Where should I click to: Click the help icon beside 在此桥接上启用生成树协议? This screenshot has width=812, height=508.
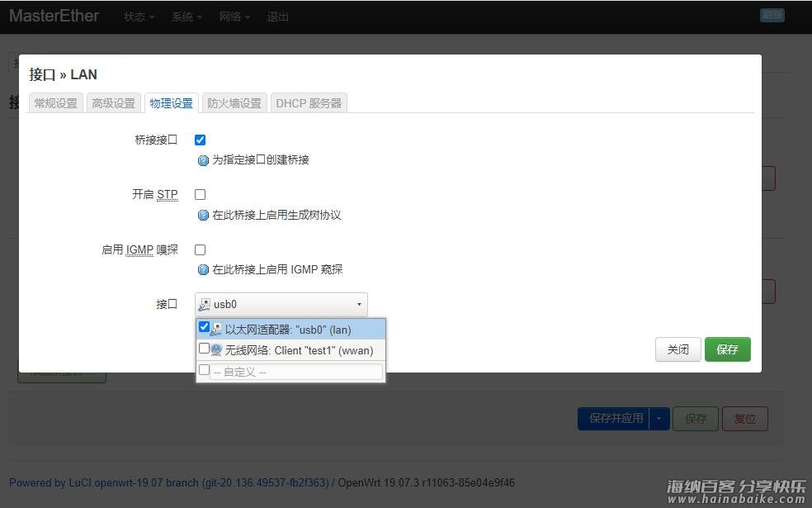tap(203, 216)
